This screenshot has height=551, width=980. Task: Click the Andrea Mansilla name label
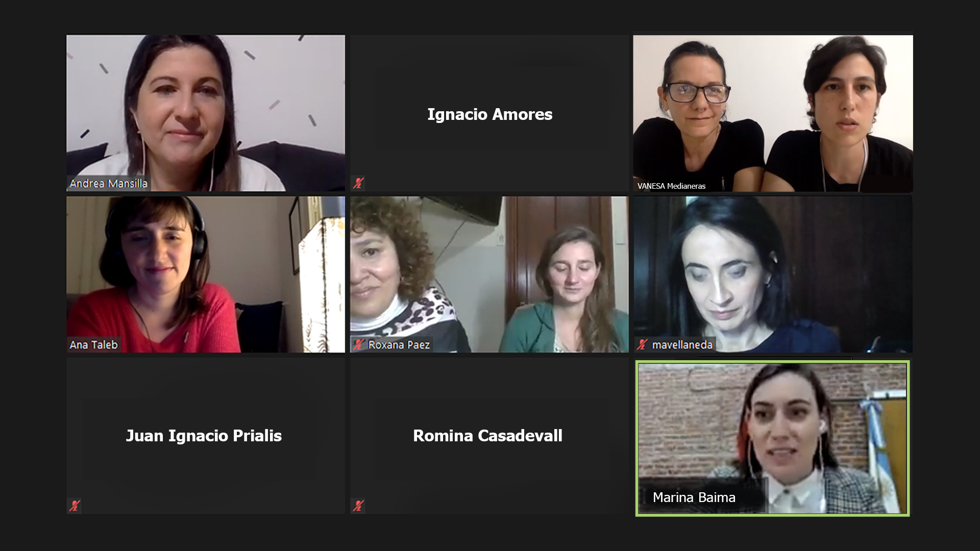click(x=108, y=183)
